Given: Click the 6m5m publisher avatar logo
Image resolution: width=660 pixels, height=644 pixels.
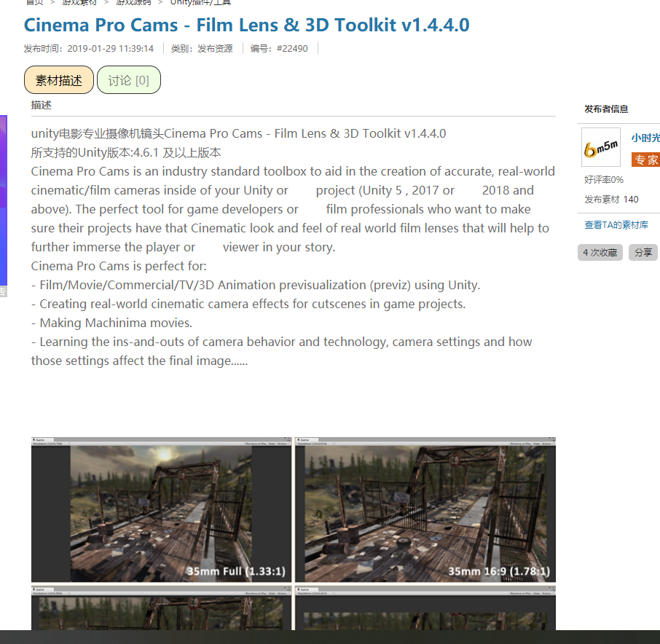Looking at the screenshot, I should coord(601,147).
